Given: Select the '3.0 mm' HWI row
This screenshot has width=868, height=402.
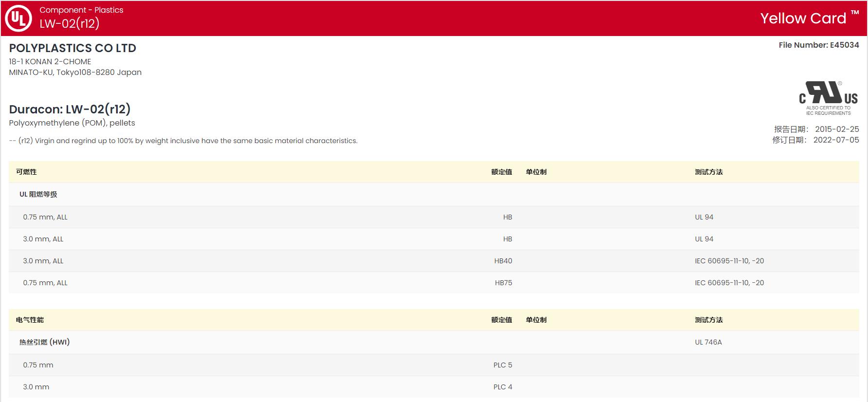Looking at the screenshot, I should pyautogui.click(x=434, y=387).
